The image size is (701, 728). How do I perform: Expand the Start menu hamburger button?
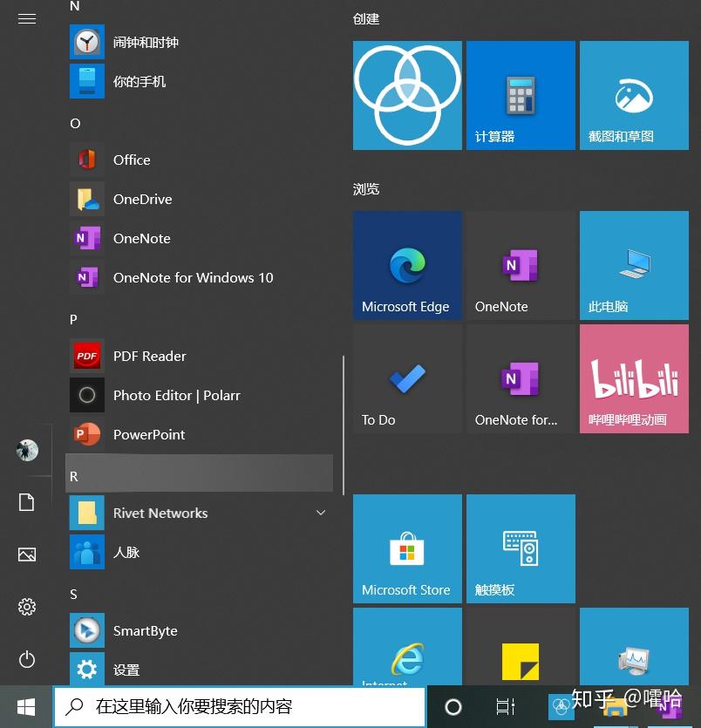click(26, 18)
